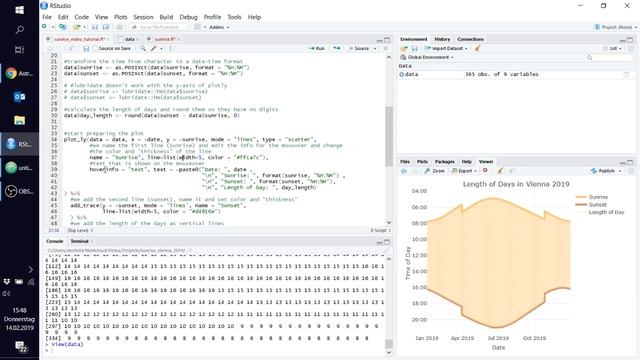Viewport: 640px width, 360px height.
Task: Open File Explorer from the taskbar
Action: click(19, 120)
